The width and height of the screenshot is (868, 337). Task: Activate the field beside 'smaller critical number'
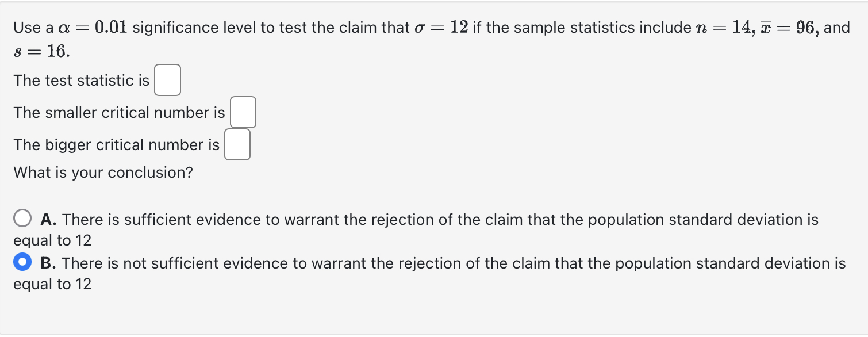pos(243,112)
